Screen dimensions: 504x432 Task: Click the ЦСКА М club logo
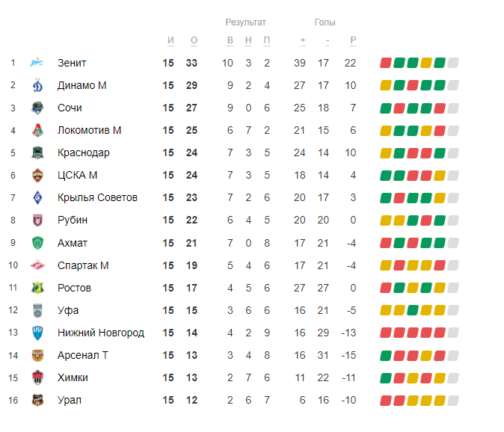37,175
